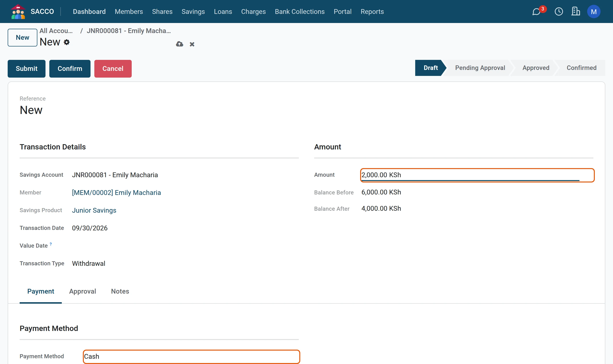The image size is (613, 364).
Task: Open the Reports menu
Action: click(372, 11)
